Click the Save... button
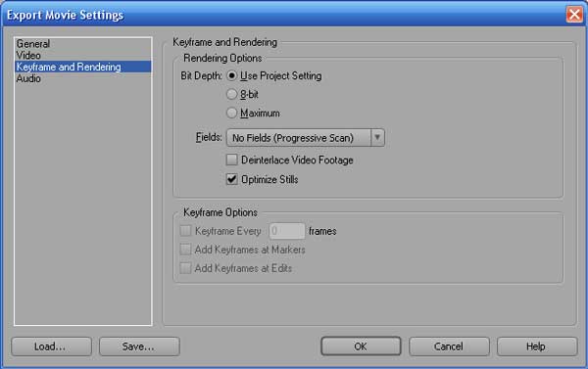 (x=139, y=346)
